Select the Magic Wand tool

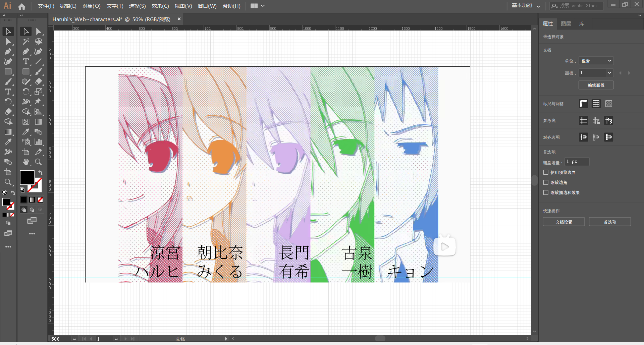(x=26, y=42)
